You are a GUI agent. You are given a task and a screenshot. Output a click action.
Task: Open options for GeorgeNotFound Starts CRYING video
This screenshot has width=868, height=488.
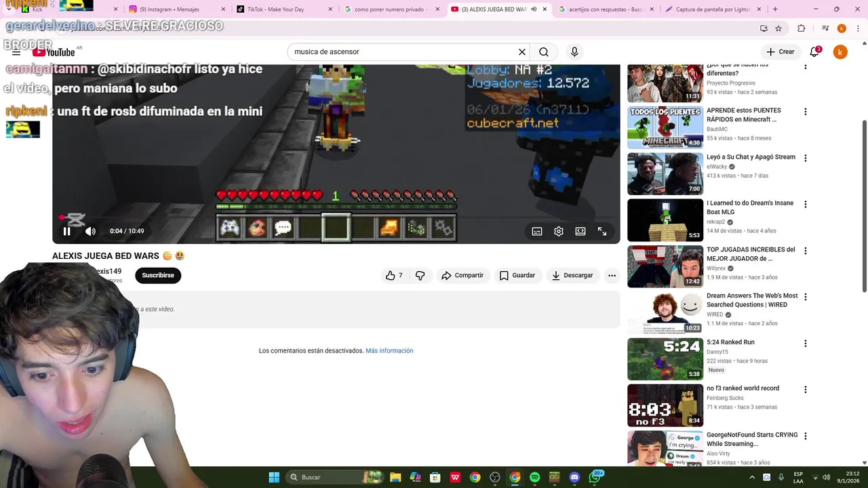point(806,436)
